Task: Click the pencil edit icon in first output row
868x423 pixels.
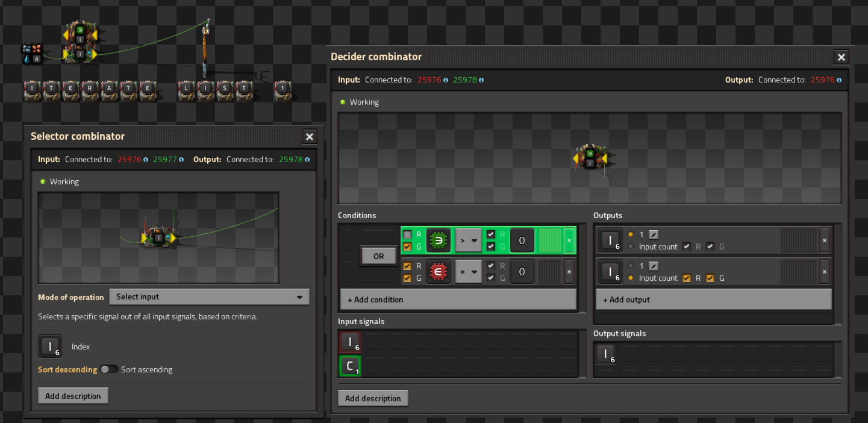Action: coord(654,234)
